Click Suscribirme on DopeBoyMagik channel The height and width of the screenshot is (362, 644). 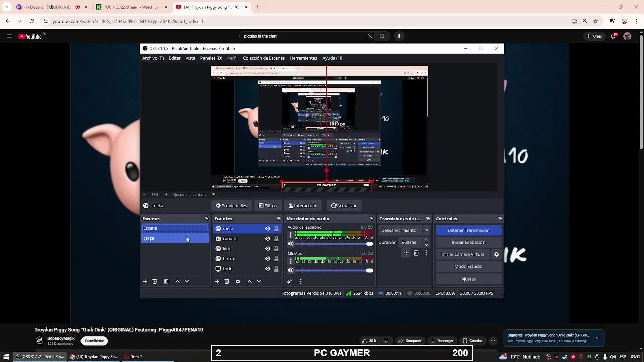[94, 341]
